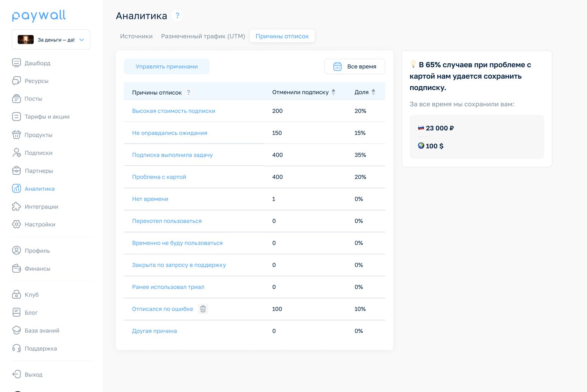Open Настройки gear icon in sidebar
The height and width of the screenshot is (392, 587).
pos(16,225)
